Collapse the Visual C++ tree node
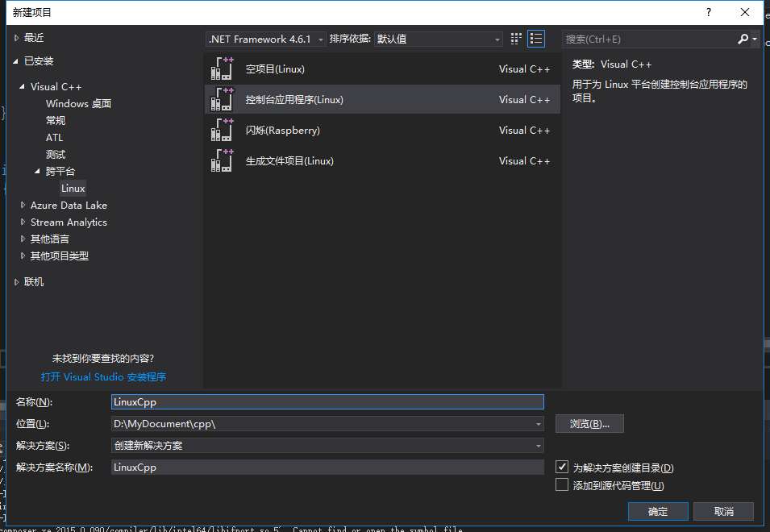Viewport: 770px width, 532px height. (22, 87)
